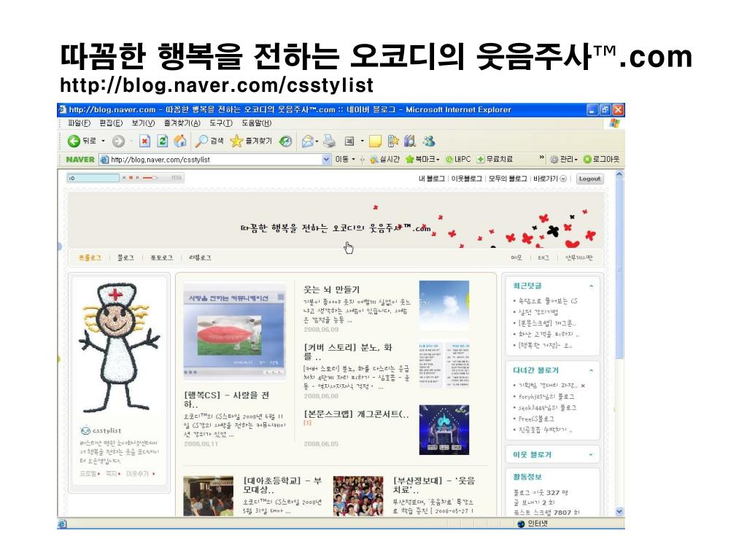747x560 pixels.
Task: Click the 내 블로그 link
Action: point(432,179)
